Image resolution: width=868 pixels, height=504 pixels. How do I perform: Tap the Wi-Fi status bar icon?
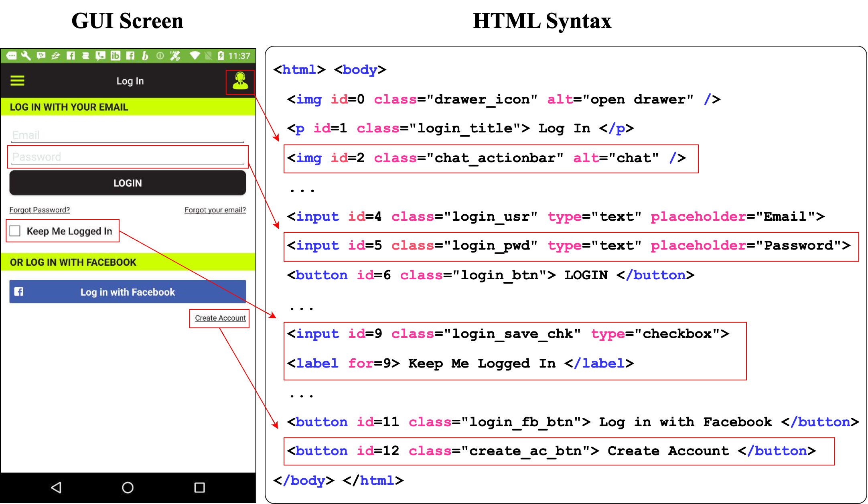195,56
